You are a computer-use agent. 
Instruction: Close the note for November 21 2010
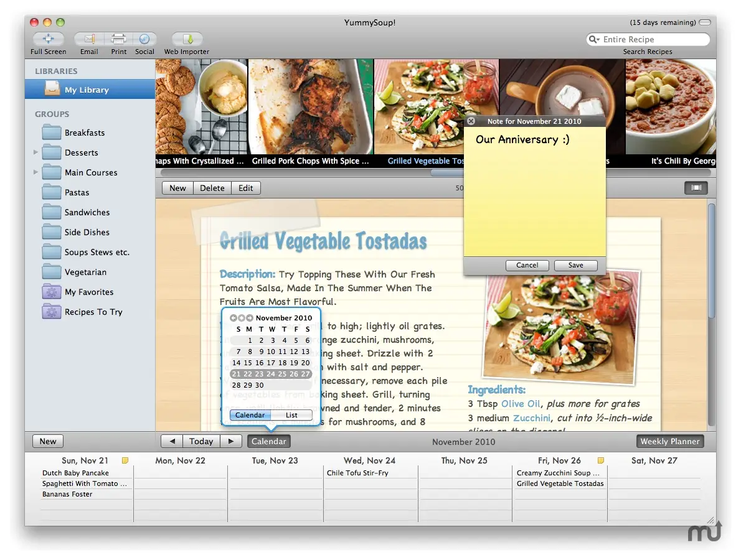(471, 121)
